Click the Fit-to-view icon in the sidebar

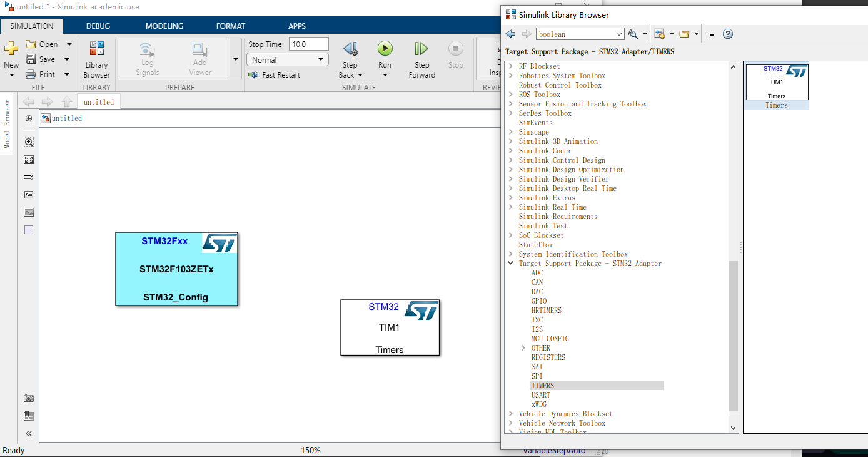click(x=28, y=160)
